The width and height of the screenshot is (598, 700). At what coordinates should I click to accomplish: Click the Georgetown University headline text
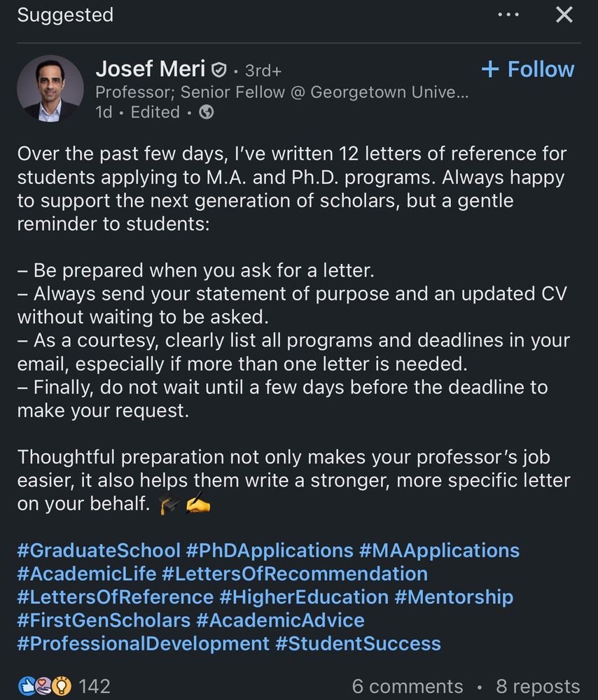(x=281, y=92)
